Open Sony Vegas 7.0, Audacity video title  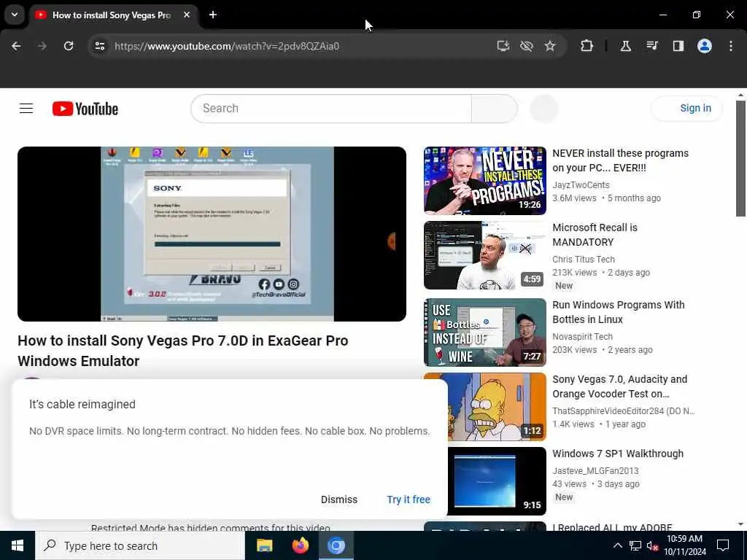click(620, 386)
